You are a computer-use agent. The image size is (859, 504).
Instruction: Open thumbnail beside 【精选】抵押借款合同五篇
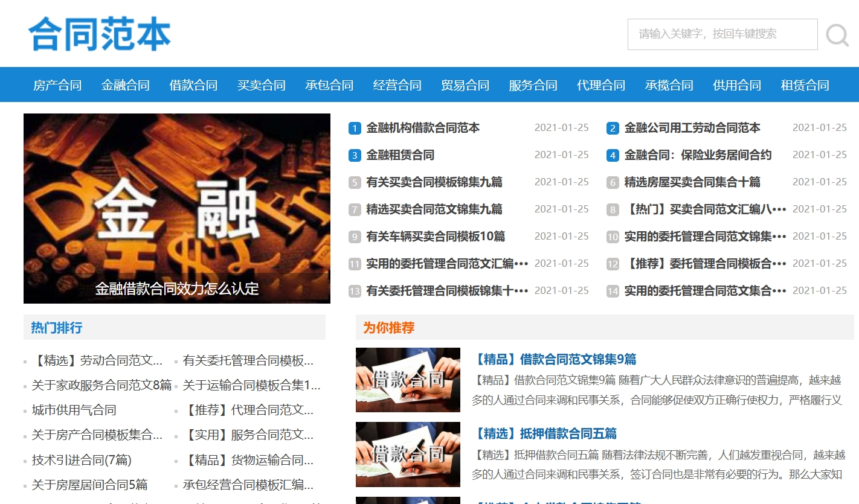pos(408,455)
